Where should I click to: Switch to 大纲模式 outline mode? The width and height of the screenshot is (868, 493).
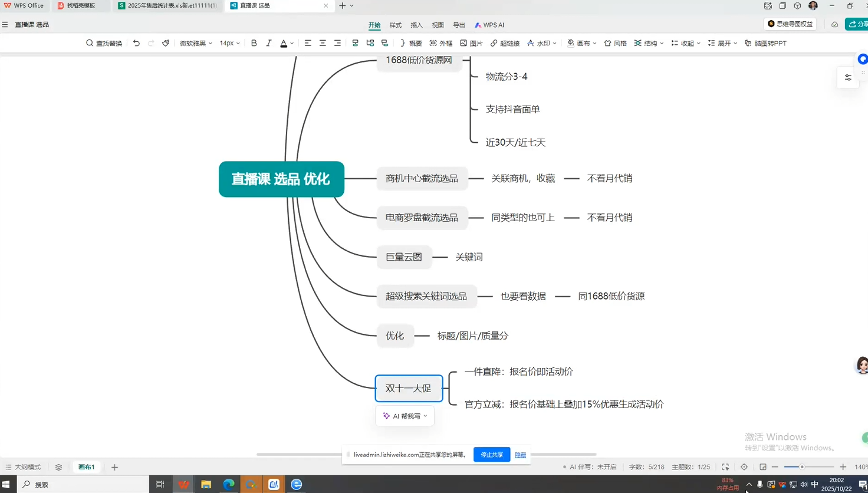click(23, 467)
